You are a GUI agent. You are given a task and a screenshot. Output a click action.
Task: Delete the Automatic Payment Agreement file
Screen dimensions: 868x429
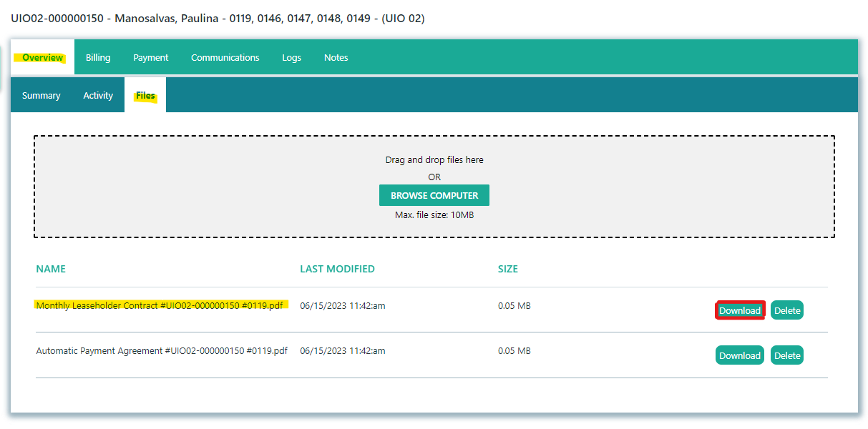point(787,355)
